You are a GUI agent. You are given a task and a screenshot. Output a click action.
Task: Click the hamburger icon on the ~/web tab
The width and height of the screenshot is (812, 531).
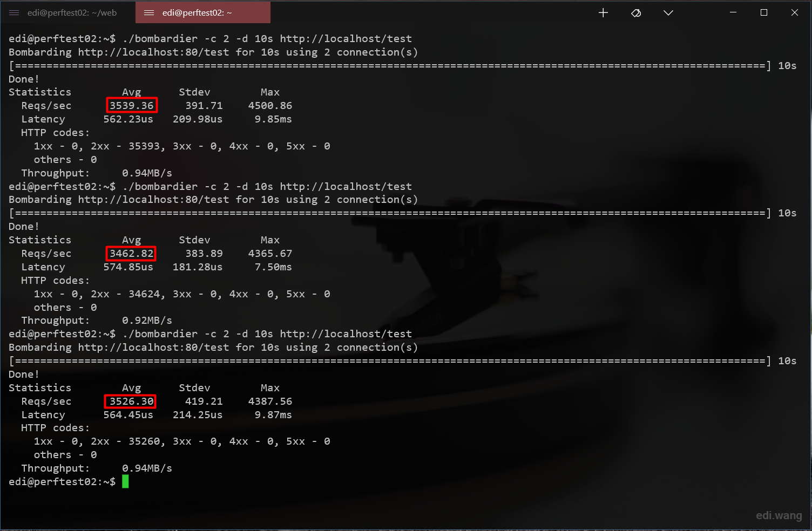click(15, 12)
